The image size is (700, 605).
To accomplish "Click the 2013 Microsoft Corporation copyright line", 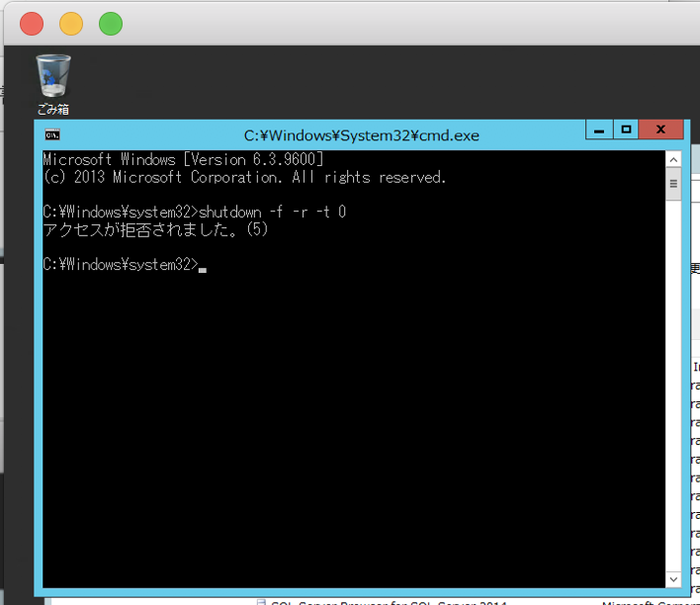I will point(244,177).
